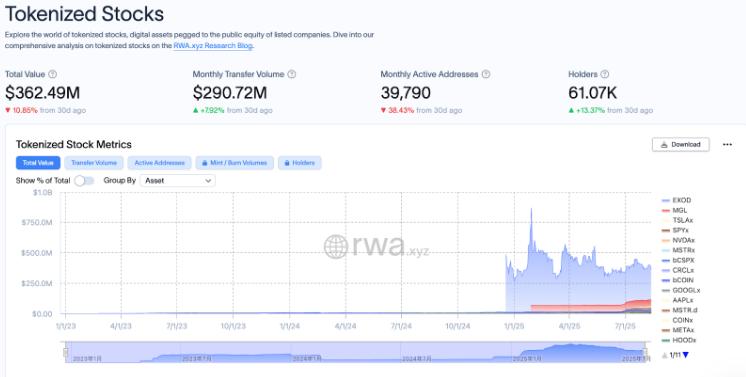Click the help icon beside Monthly Transfer Volume
The image size is (746, 377).
pos(292,74)
